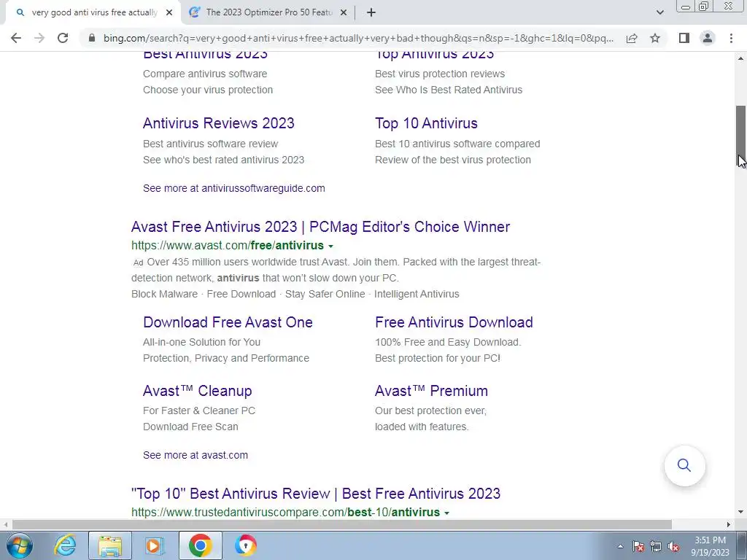Viewport: 747px width, 560px height.
Task: Click the 'Compare antivirus software' text
Action: coord(205,74)
